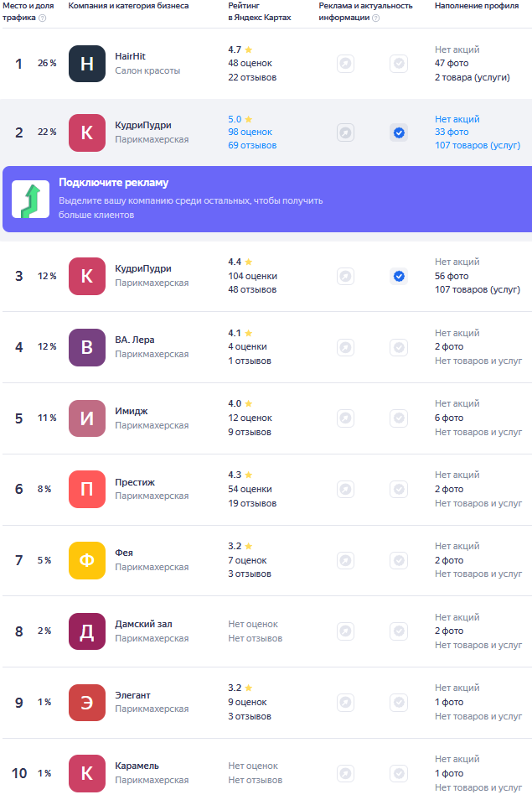Viewport: 532px width, 805px height.
Task: Open the Подключите рекламу banner heading
Action: tap(113, 183)
